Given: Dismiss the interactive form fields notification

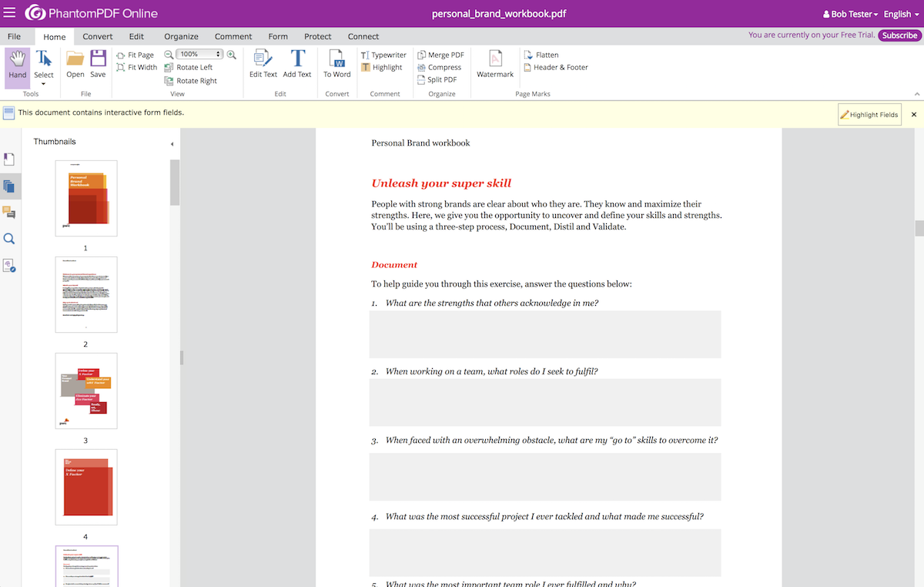Looking at the screenshot, I should (913, 114).
